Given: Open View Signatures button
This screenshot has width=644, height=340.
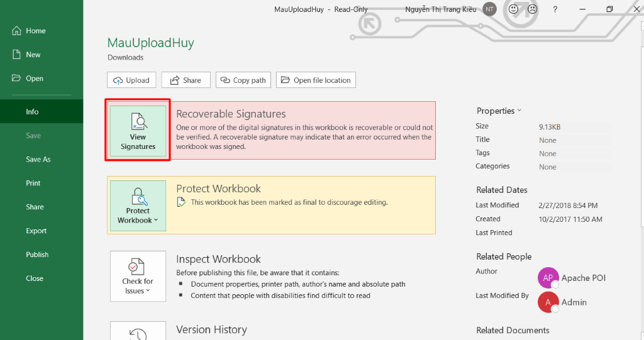Looking at the screenshot, I should 138,131.
